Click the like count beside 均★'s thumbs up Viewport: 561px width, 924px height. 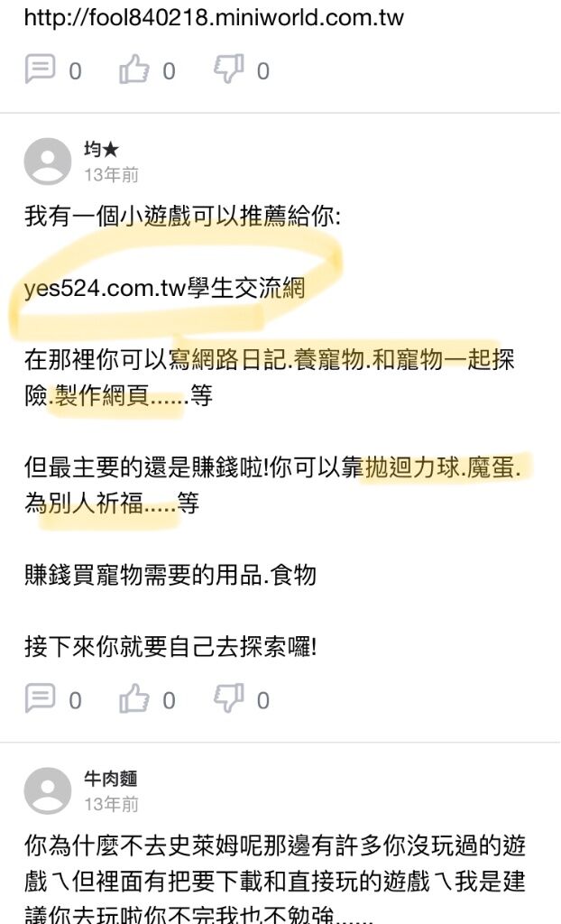pyautogui.click(x=170, y=700)
